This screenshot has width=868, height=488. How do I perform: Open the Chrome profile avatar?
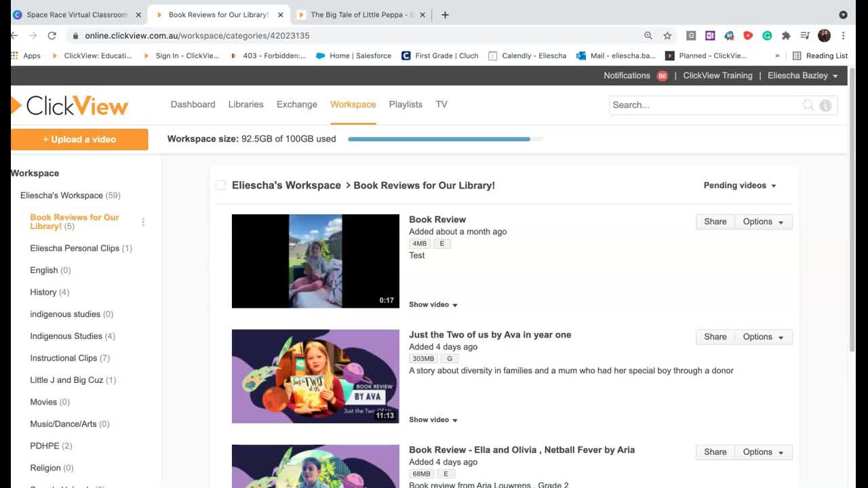824,35
